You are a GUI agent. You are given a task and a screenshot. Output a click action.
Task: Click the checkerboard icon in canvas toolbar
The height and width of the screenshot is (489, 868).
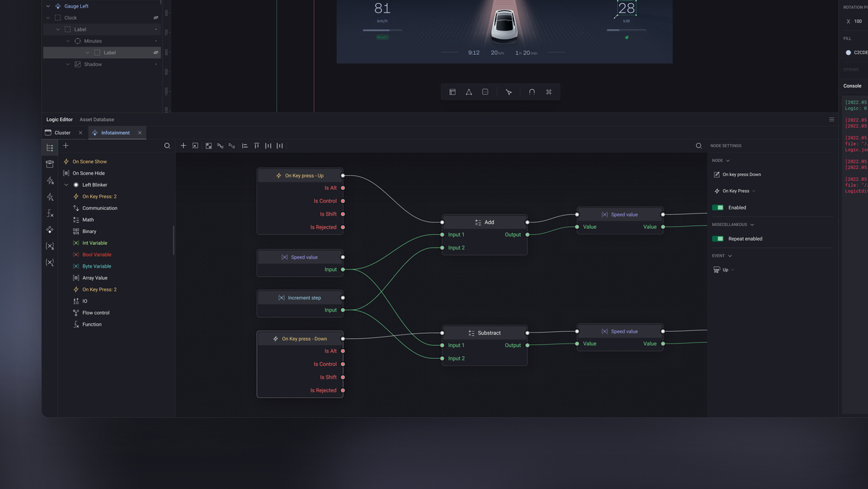(209, 145)
